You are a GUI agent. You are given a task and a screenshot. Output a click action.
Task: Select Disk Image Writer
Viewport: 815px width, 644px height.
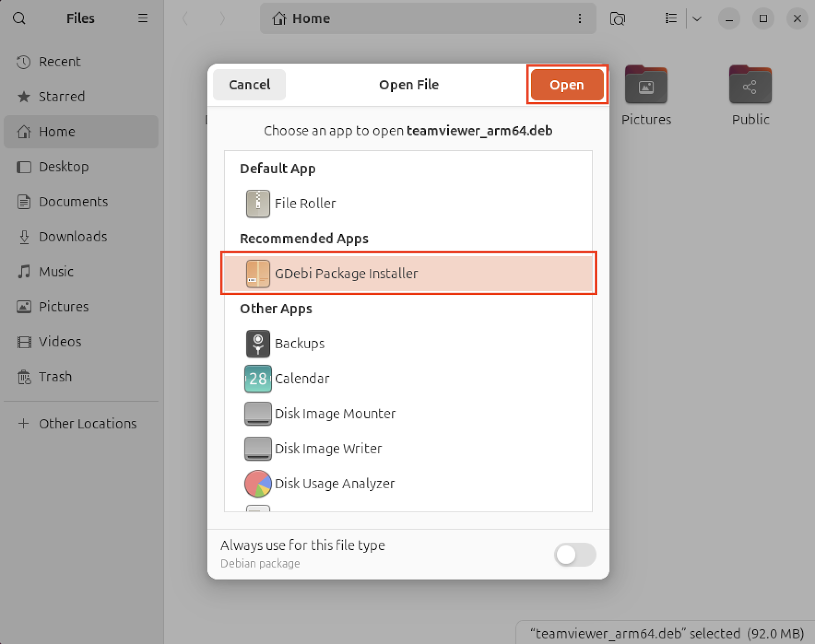(328, 449)
